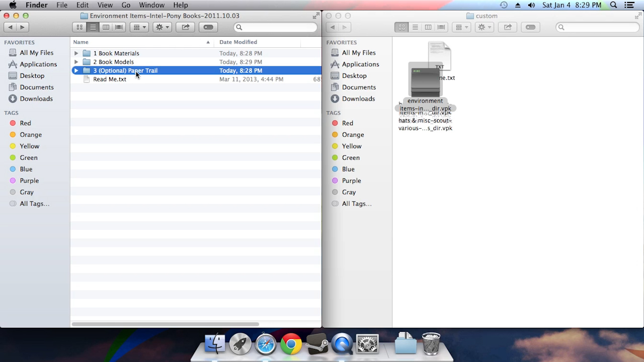
Task: Open the Apple menu
Action: (13, 5)
